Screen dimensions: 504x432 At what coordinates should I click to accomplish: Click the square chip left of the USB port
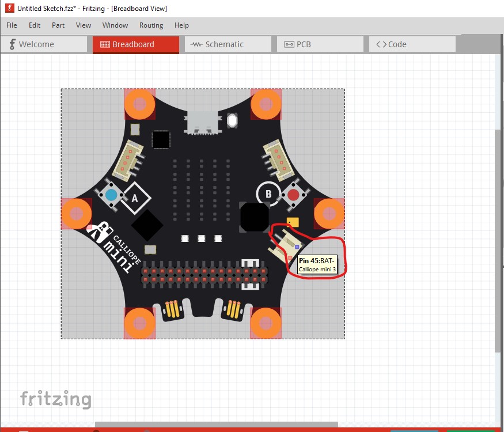point(161,139)
